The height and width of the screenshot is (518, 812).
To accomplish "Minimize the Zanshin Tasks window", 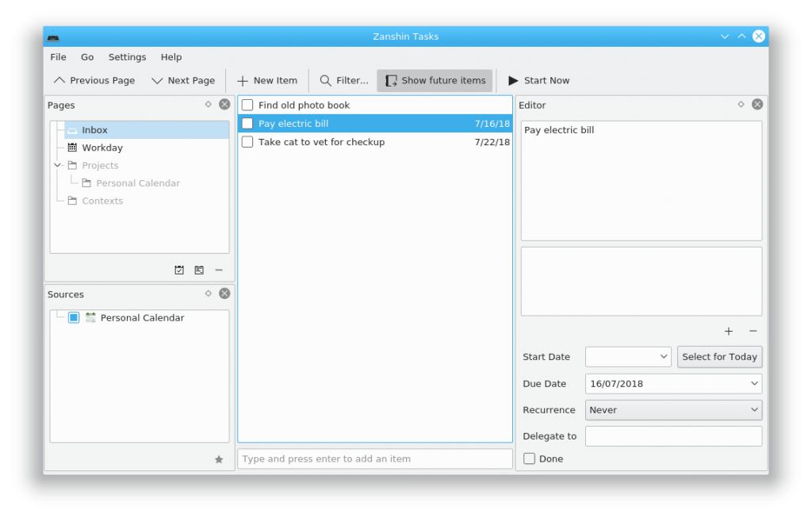I will pos(725,36).
